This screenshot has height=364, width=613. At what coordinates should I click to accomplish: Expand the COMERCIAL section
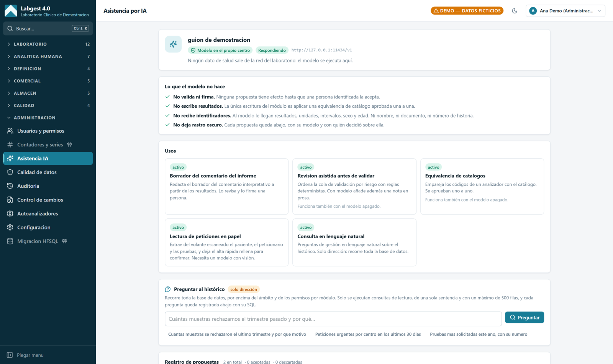pyautogui.click(x=48, y=81)
